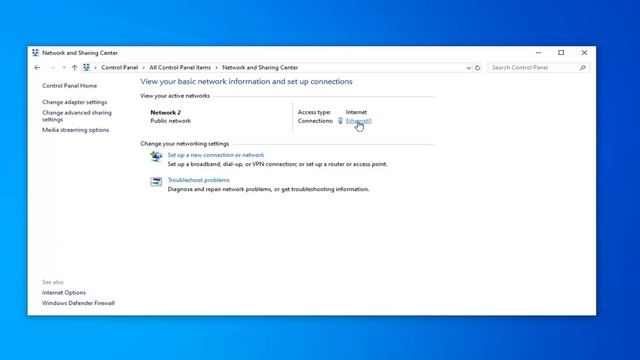The image size is (640, 360).
Task: Expand address bar history dropdown
Action: [469, 68]
